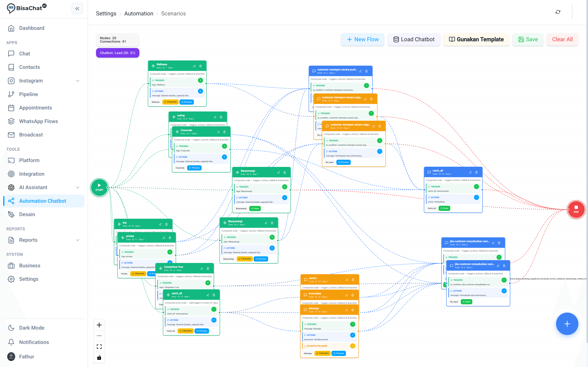The width and height of the screenshot is (588, 367).
Task: Select Automation Chatbot menu item
Action: pos(44,201)
